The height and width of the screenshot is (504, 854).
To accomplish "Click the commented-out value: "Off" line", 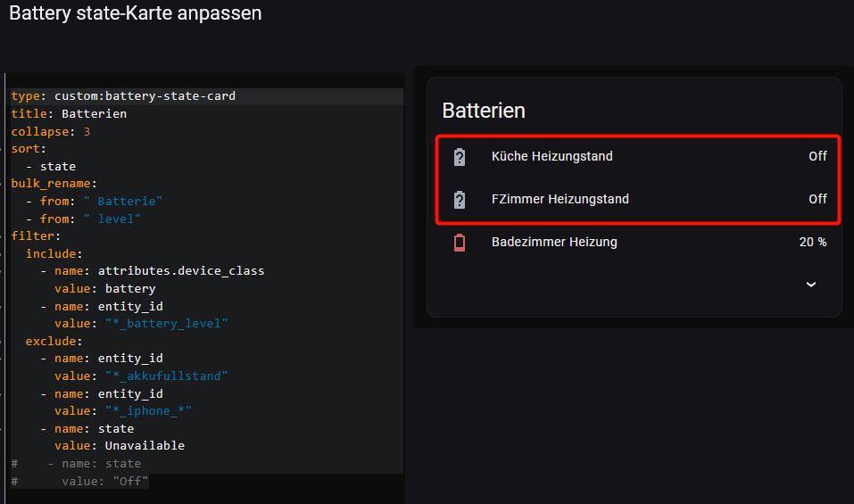I will pos(104,482).
